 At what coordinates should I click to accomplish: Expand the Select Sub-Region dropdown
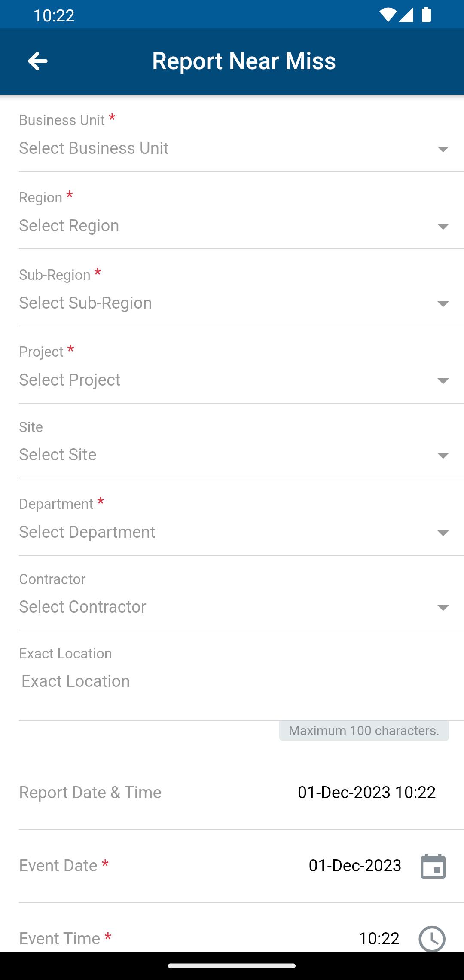click(x=234, y=303)
